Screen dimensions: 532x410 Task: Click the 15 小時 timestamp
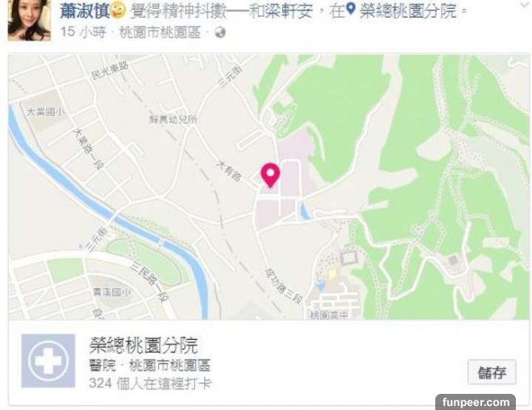[x=83, y=32]
